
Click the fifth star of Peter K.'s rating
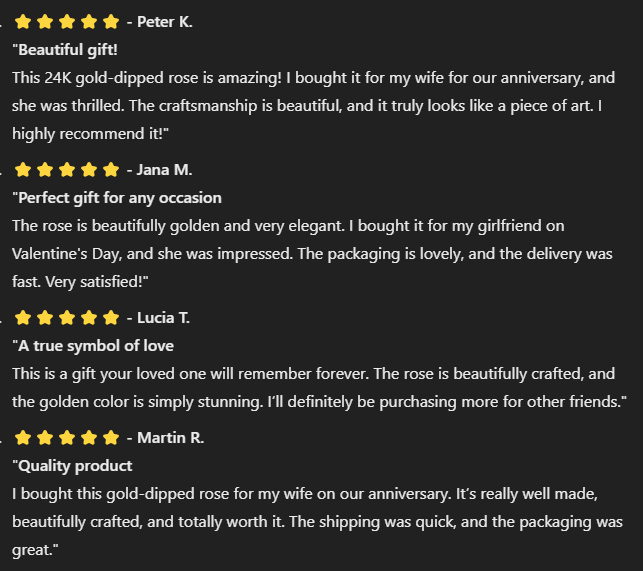point(111,22)
